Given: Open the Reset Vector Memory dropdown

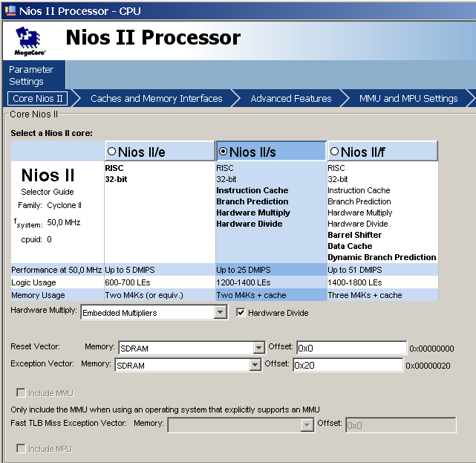Looking at the screenshot, I should [258, 348].
